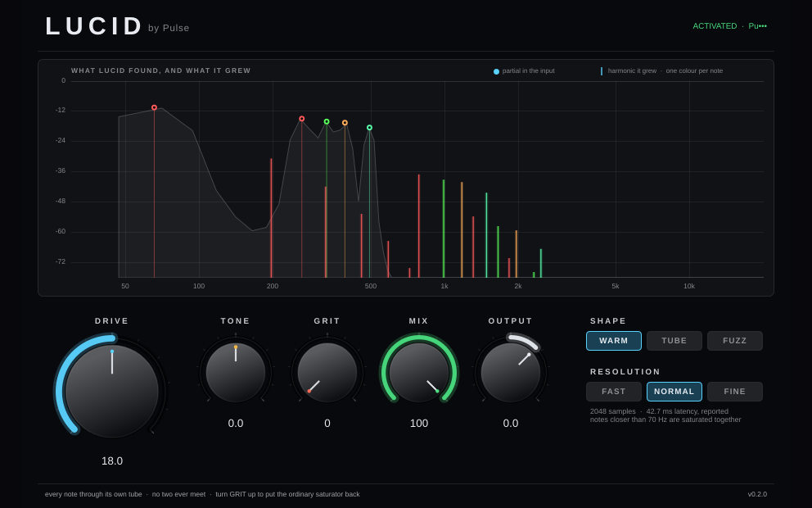Set resolution to FAST

click(x=614, y=392)
